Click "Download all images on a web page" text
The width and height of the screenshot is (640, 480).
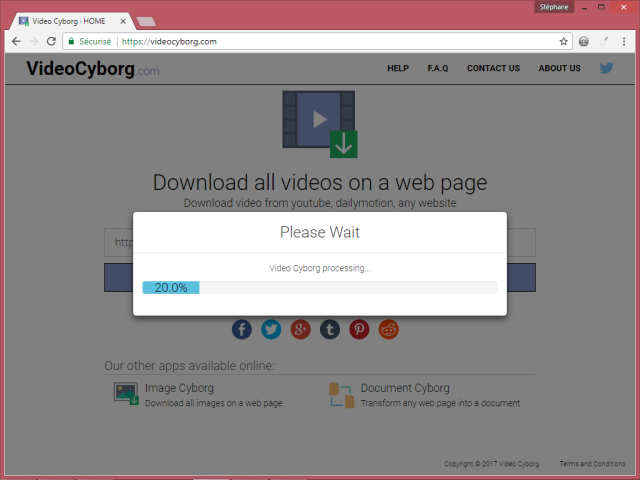(x=213, y=403)
